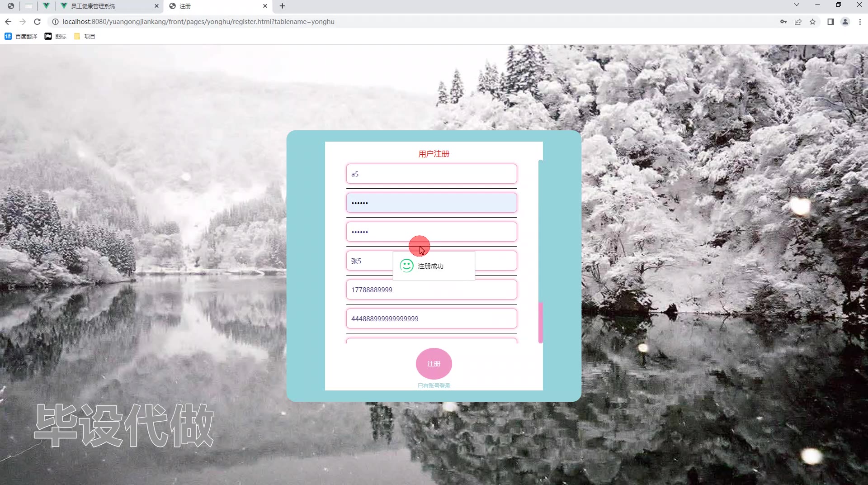Open the profile avatar menu

tap(845, 22)
